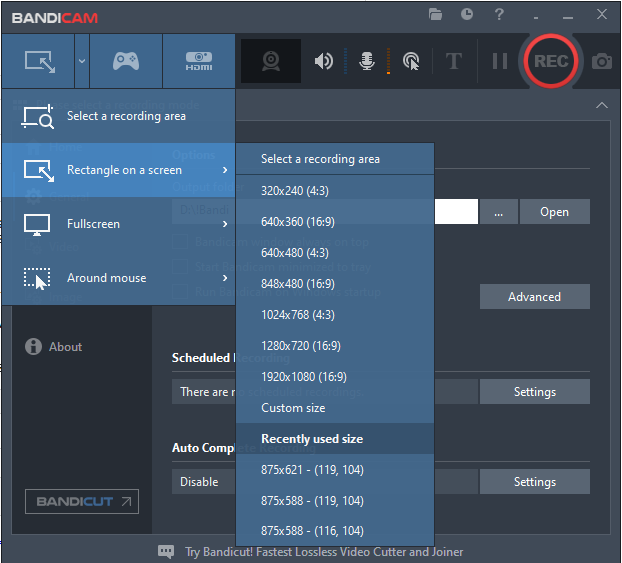This screenshot has height=563, width=622.
Task: Expand Rectangle on a screen submenu arrow
Action: pos(225,170)
